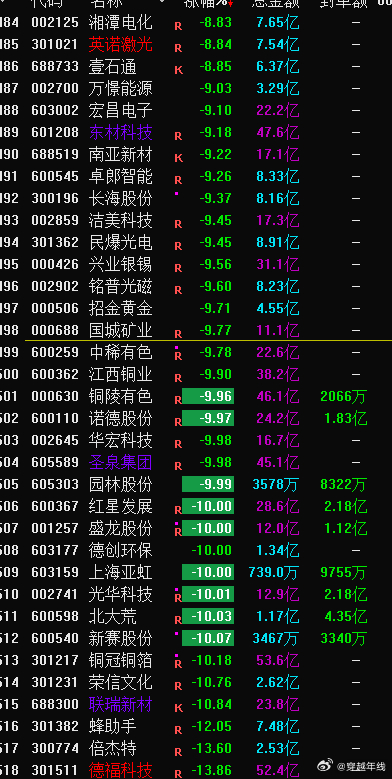Click the highlighted -9.96 change value
The height and width of the screenshot is (779, 392).
tap(208, 396)
